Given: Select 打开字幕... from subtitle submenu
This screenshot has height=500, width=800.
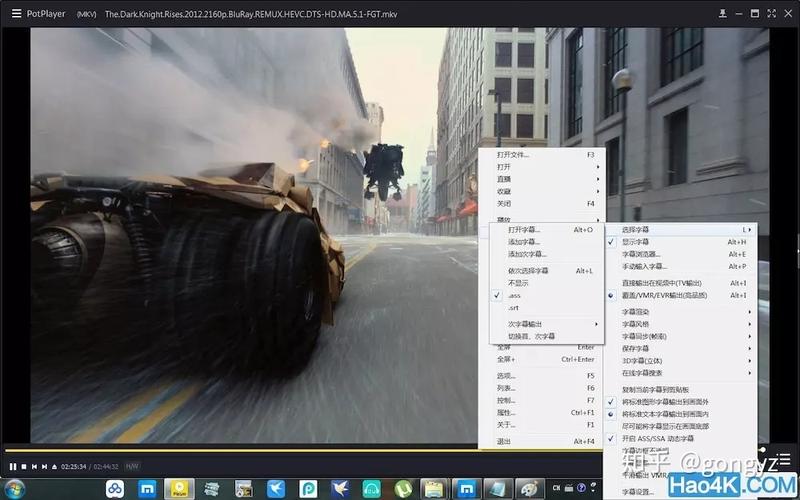Looking at the screenshot, I should (524, 229).
